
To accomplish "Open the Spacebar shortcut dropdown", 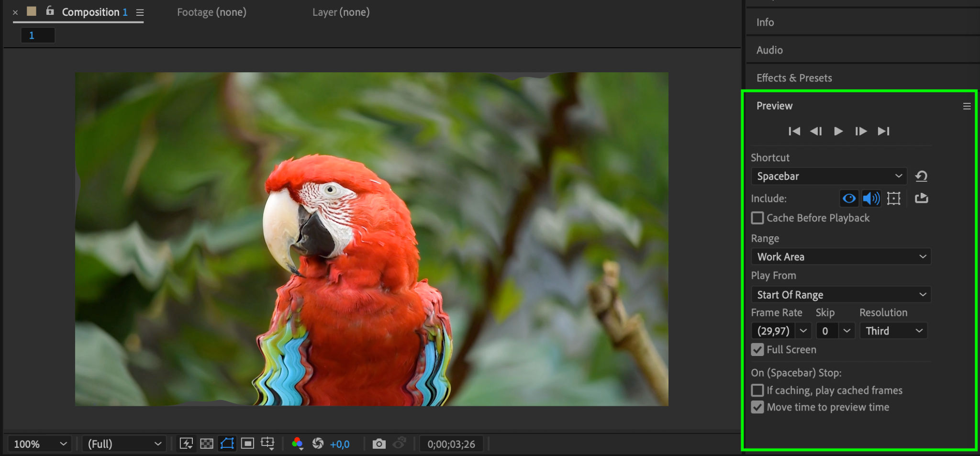I will [x=829, y=176].
